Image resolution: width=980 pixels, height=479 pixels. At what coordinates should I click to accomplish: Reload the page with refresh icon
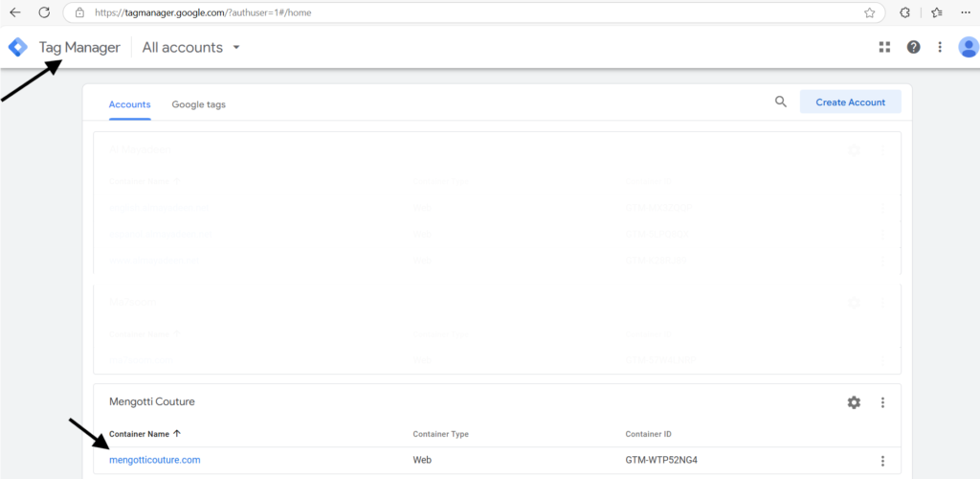(x=44, y=12)
